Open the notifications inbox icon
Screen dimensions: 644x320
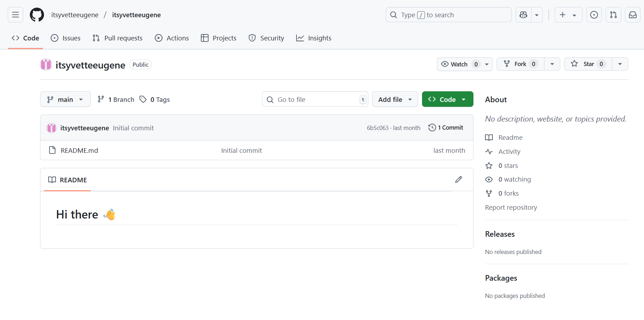[x=632, y=14]
